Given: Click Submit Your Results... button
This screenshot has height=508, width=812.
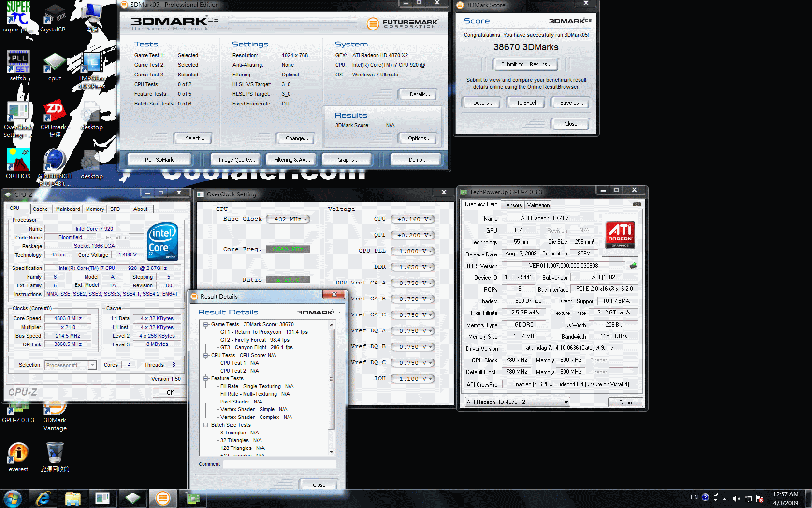Looking at the screenshot, I should [526, 64].
